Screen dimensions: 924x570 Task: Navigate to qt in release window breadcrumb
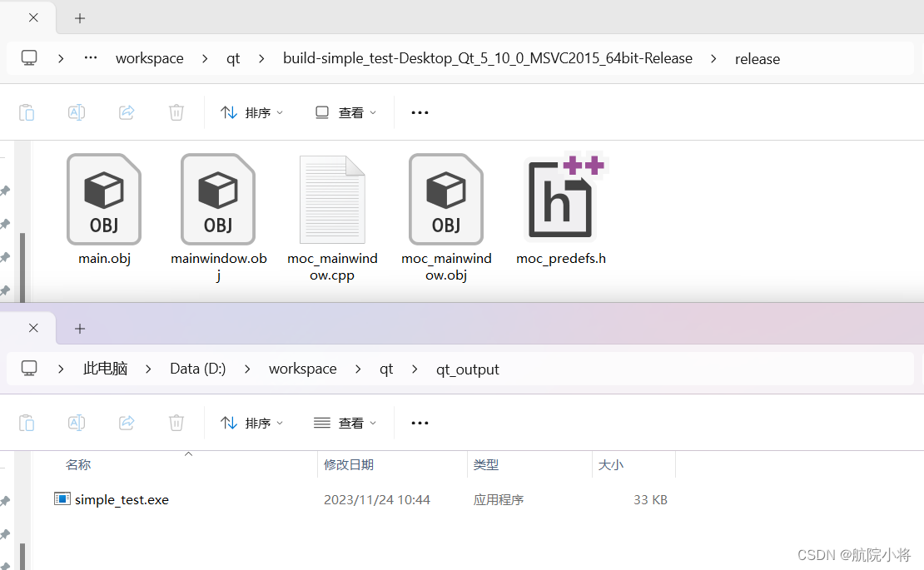(x=233, y=58)
